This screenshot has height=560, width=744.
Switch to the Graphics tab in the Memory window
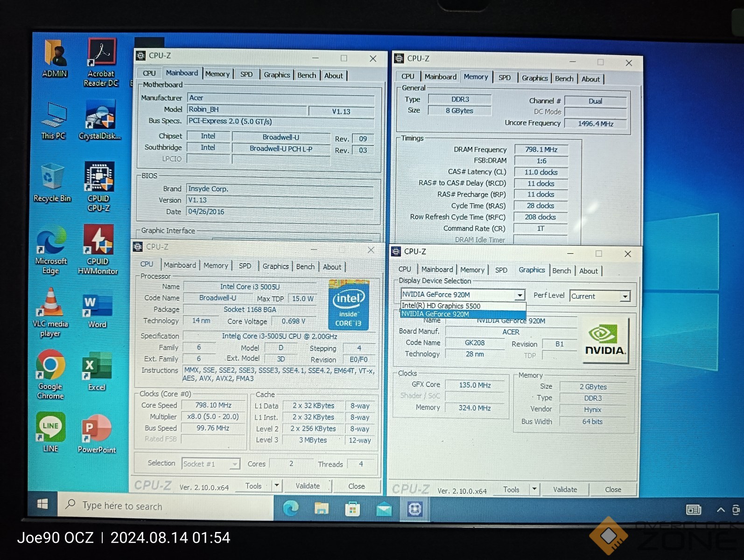[535, 78]
